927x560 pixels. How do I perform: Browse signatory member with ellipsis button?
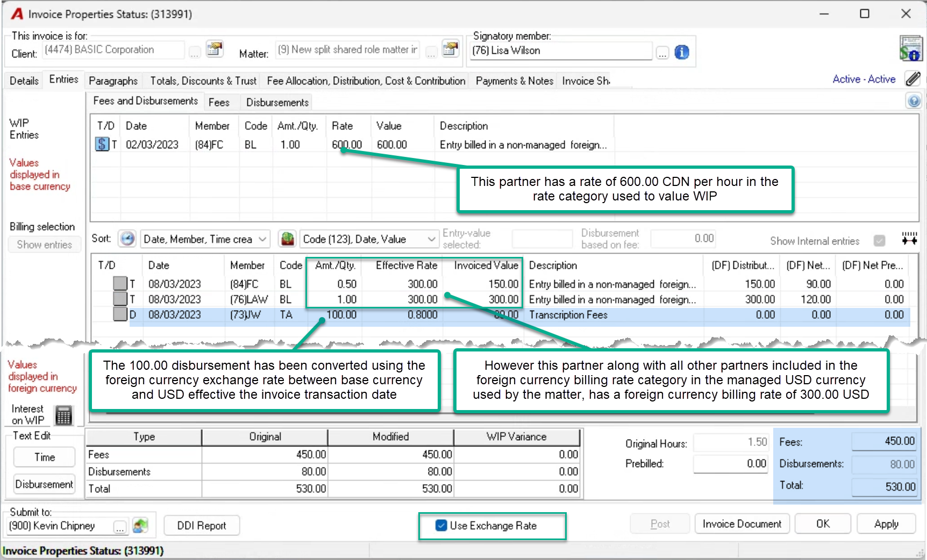click(x=662, y=53)
